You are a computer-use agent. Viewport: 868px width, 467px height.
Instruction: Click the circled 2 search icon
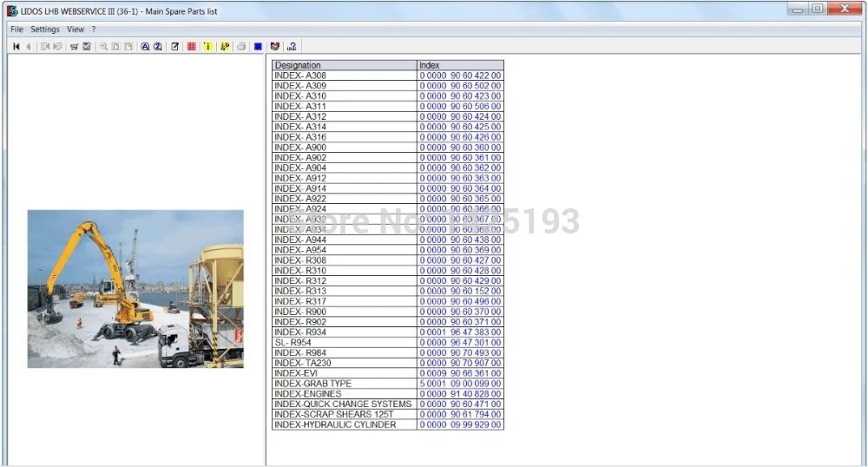[x=158, y=47]
